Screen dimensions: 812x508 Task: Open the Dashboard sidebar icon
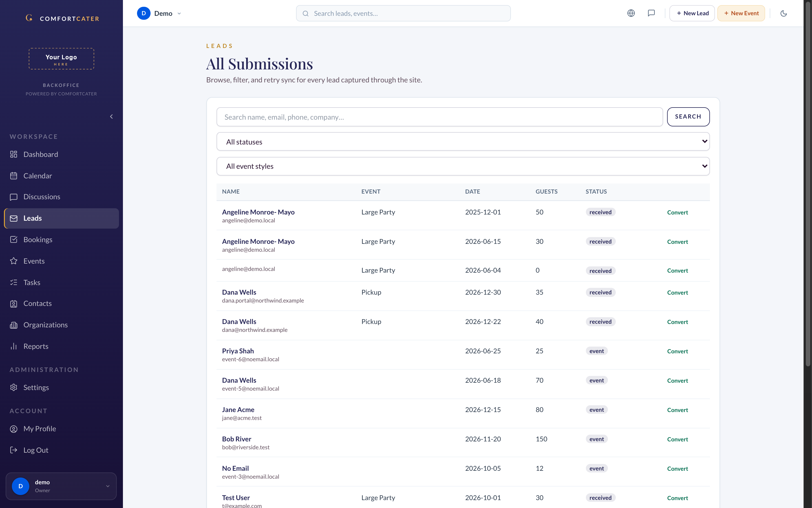tap(14, 154)
